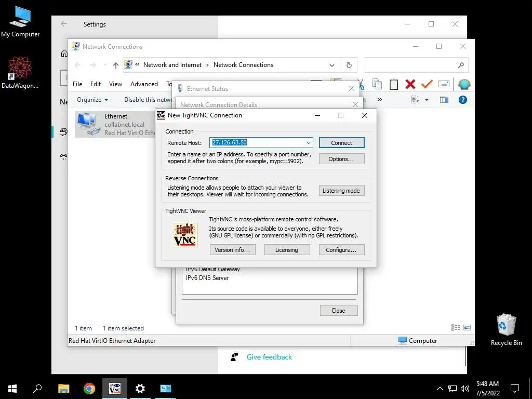Expand the Organize menu
This screenshot has width=532, height=399.
92,100
